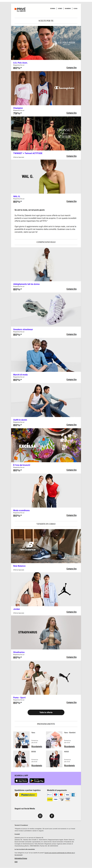
Task: Open the Facebook social media icon
Action: coord(52,815)
